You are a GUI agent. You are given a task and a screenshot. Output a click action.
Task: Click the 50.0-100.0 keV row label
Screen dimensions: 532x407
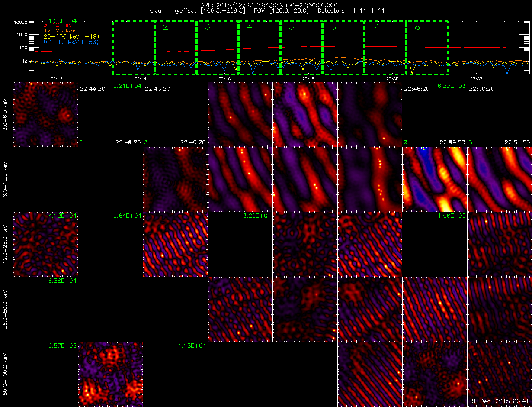point(6,374)
